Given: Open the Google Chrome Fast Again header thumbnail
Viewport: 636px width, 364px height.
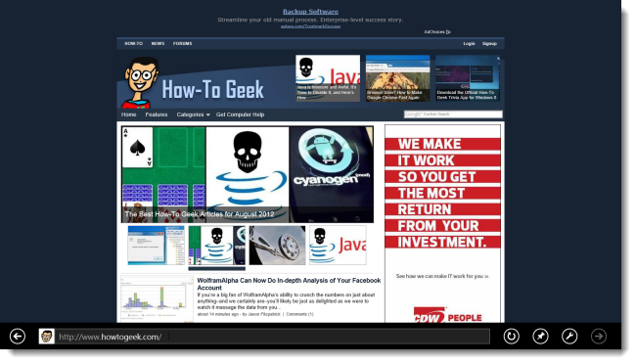Looking at the screenshot, I should [x=397, y=78].
